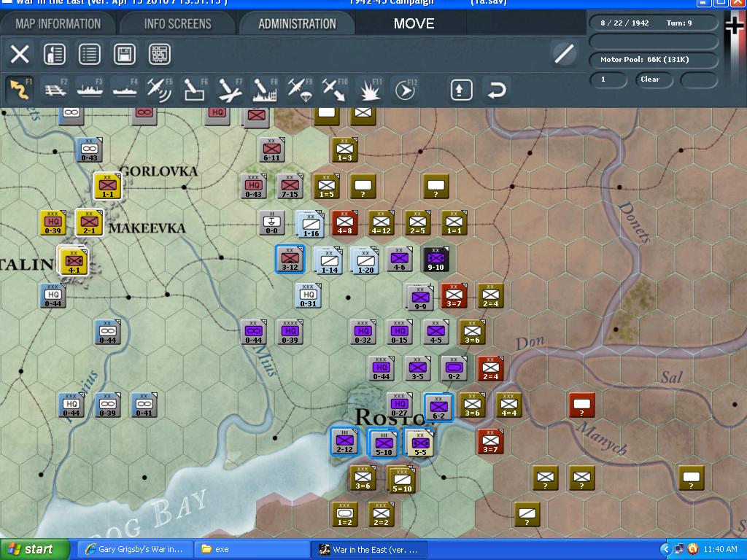Choose the bomb airfield mission mode
The image size is (747, 560).
coord(194,89)
